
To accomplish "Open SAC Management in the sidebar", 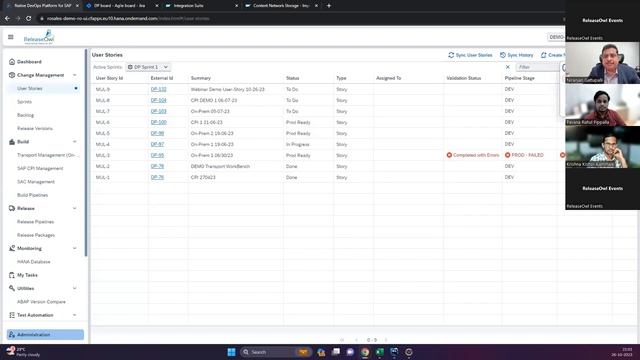I will click(36, 182).
